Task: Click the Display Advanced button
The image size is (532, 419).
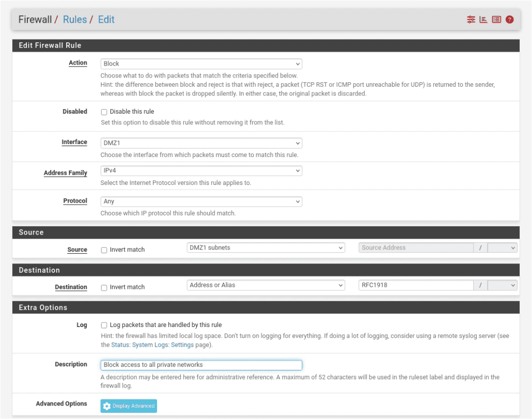Action: 129,406
